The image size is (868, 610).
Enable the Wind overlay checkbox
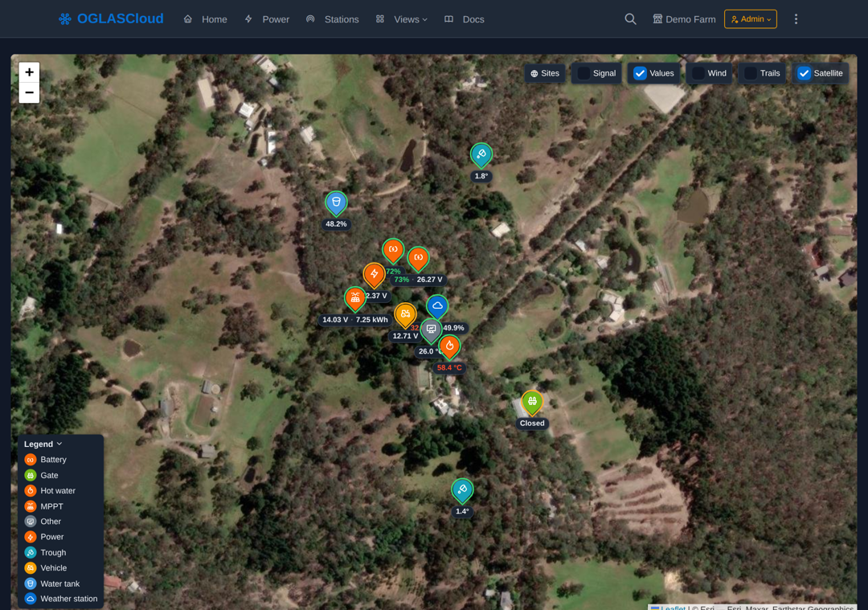[x=698, y=73]
